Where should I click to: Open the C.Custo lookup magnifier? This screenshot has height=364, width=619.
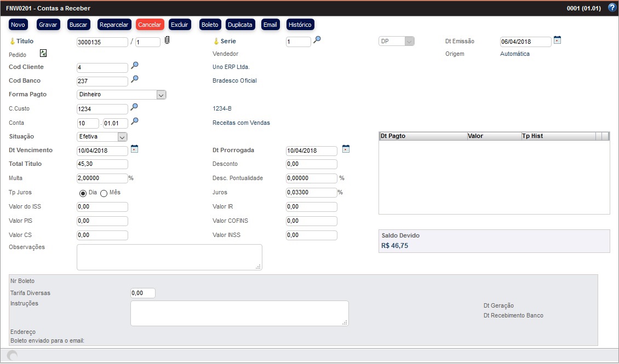[x=134, y=107]
